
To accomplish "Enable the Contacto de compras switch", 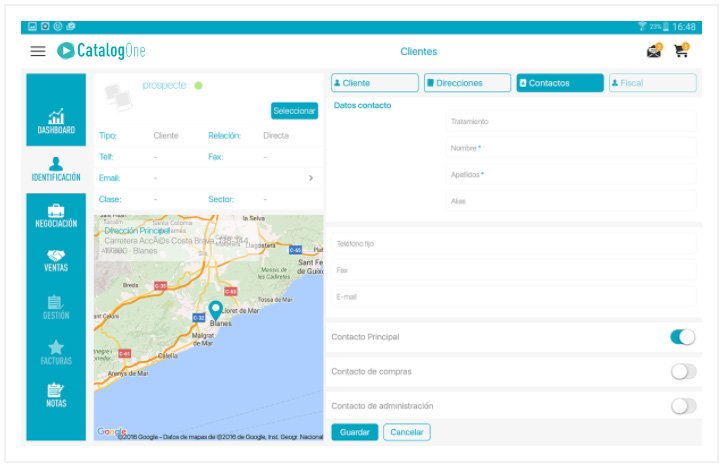I will point(683,372).
